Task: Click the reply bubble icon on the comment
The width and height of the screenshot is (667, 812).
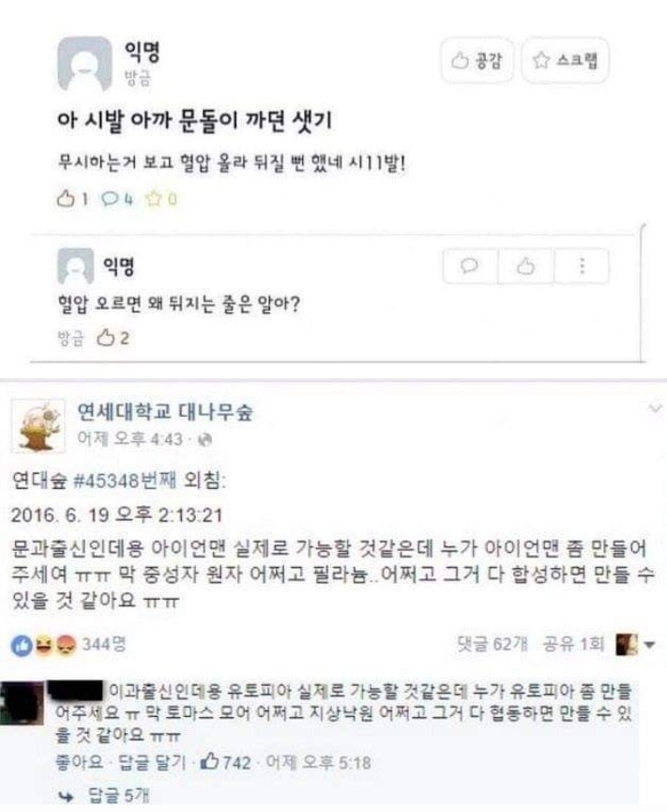Action: [x=469, y=267]
